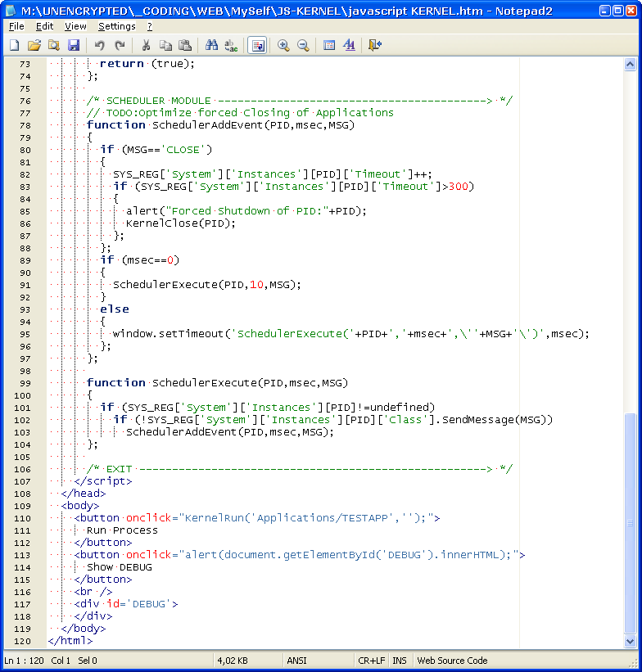Open the ? help menu
642x672 pixels.
pyautogui.click(x=150, y=26)
